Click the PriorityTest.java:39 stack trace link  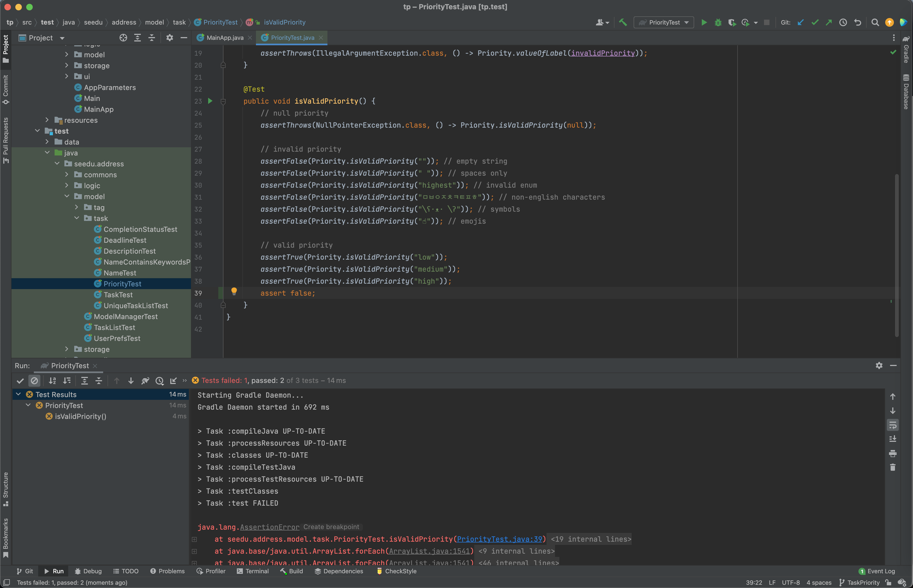[499, 539]
